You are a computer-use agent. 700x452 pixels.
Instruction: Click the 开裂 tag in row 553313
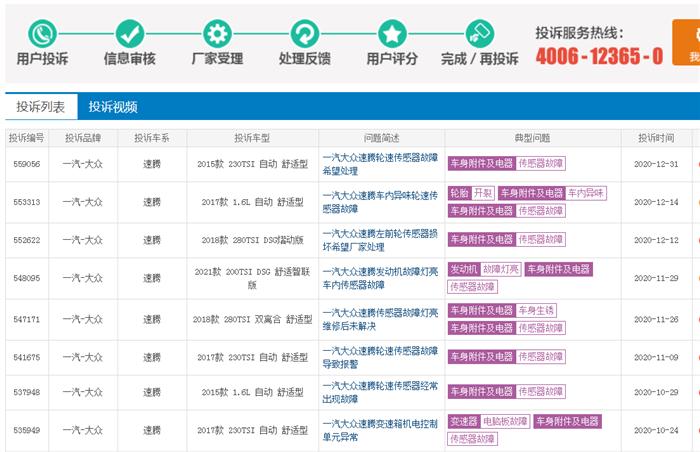(x=483, y=193)
